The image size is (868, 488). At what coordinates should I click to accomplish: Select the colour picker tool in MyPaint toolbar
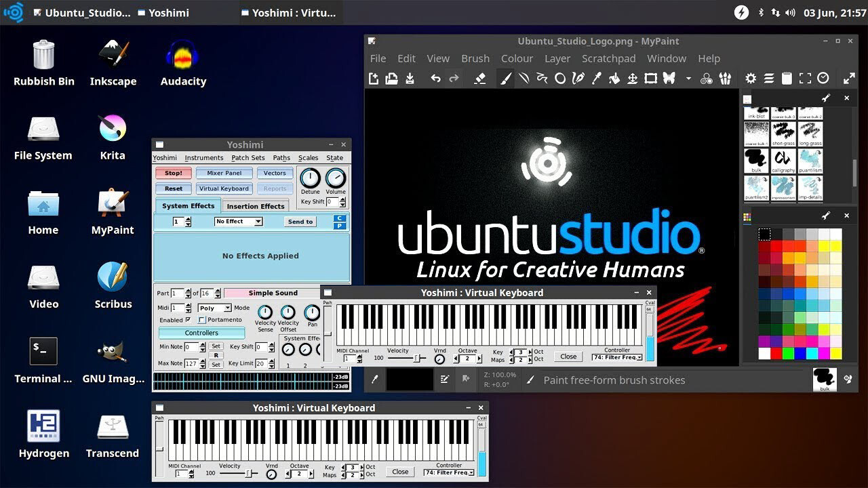pyautogui.click(x=596, y=79)
